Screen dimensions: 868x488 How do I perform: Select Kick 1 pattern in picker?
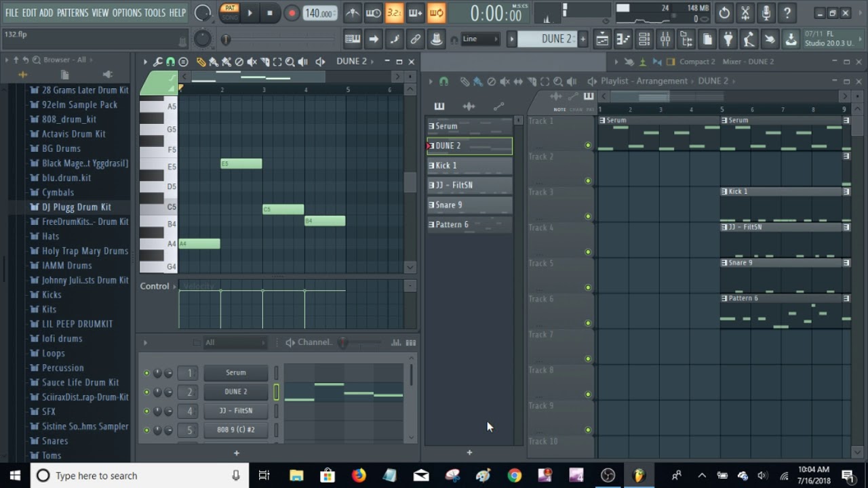pos(469,165)
